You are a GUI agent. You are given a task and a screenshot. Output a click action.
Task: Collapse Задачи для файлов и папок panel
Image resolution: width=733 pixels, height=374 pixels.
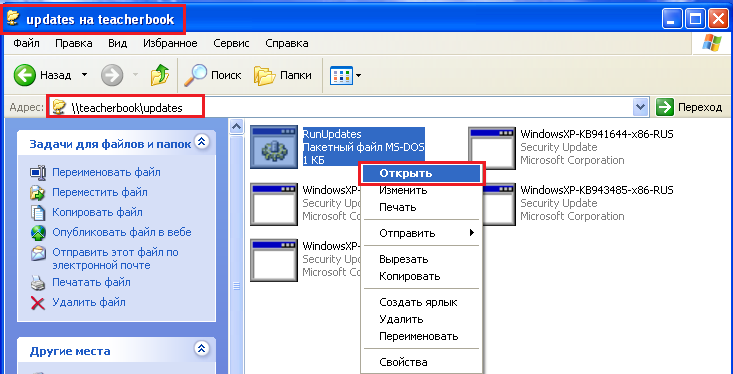tap(201, 142)
